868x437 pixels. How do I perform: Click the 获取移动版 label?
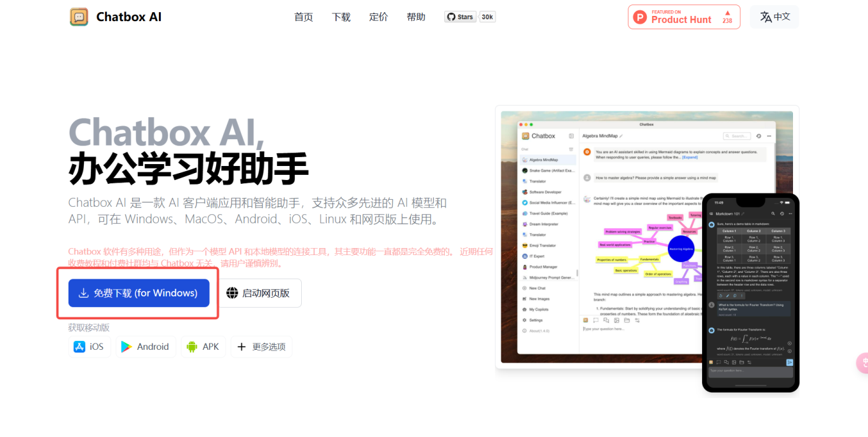(89, 328)
